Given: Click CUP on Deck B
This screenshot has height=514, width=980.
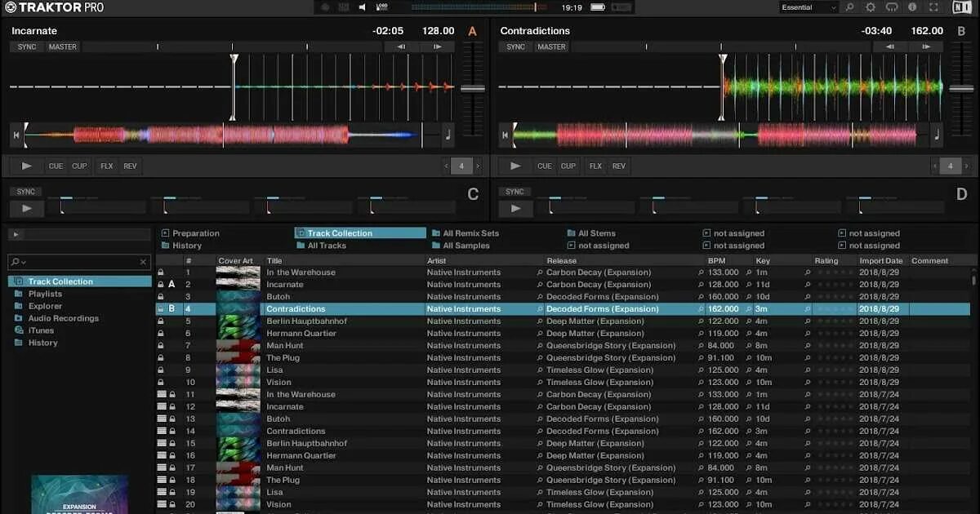Looking at the screenshot, I should (568, 166).
